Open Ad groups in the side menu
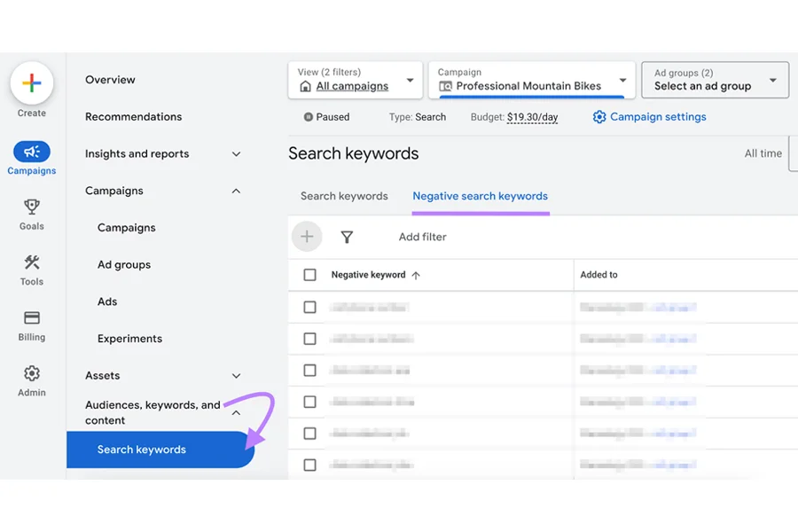This screenshot has width=798, height=532. click(x=124, y=265)
